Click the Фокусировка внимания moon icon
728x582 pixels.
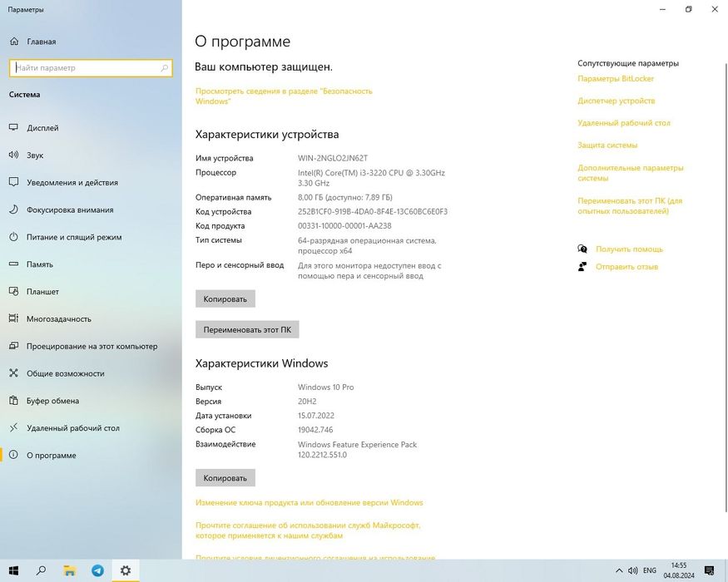[x=13, y=210]
